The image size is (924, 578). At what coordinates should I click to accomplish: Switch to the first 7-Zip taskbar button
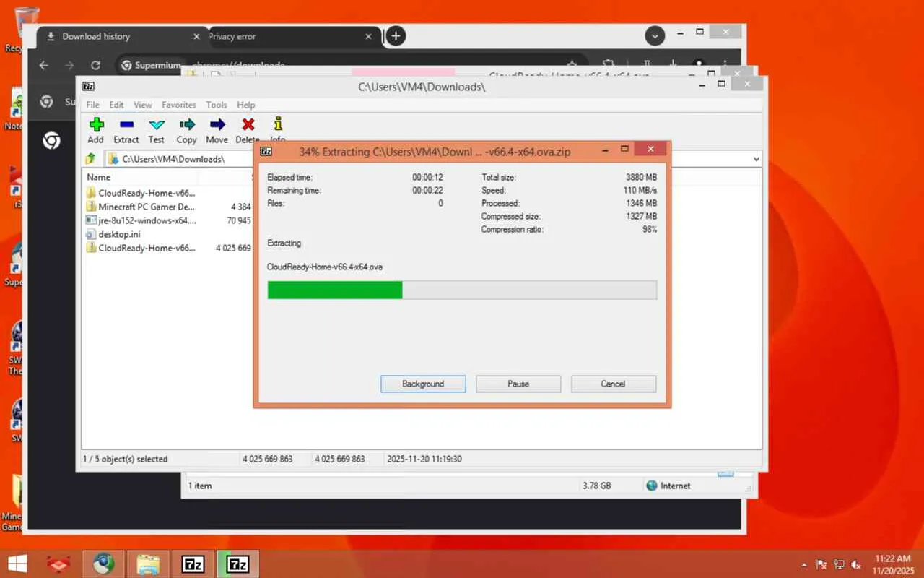193,564
